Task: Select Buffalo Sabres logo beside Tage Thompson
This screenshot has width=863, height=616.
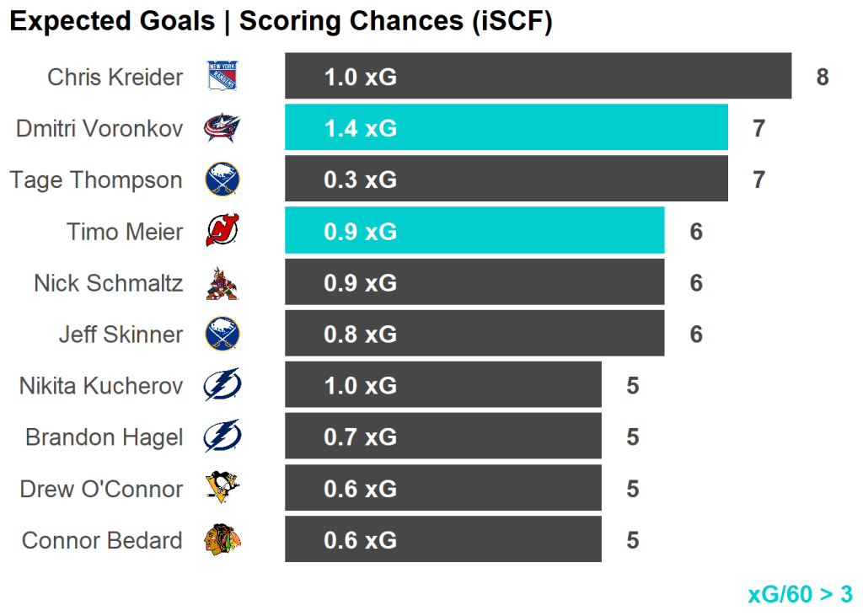Action: (x=222, y=179)
